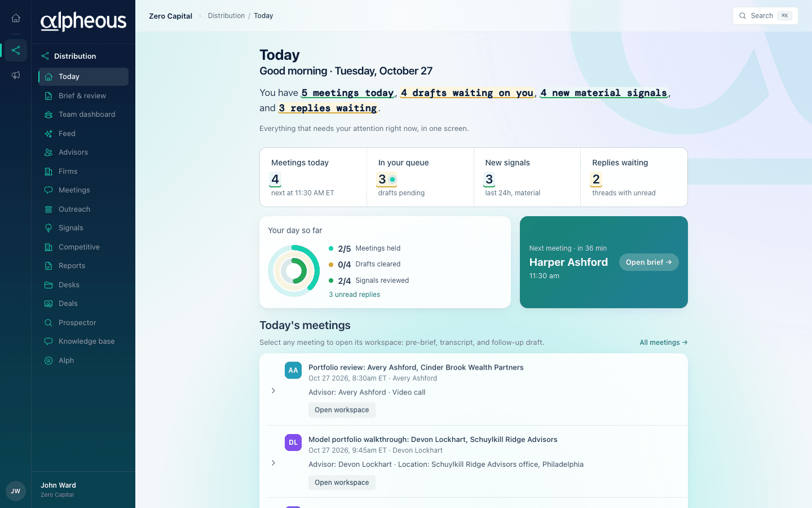This screenshot has width=812, height=508.
Task: Click the alpheous logo
Action: click(83, 21)
